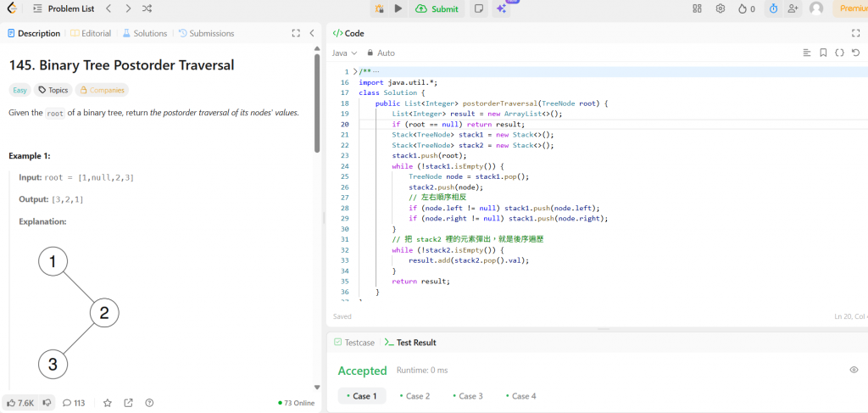Switch to the Test Result tab
The height and width of the screenshot is (413, 868).
[411, 343]
